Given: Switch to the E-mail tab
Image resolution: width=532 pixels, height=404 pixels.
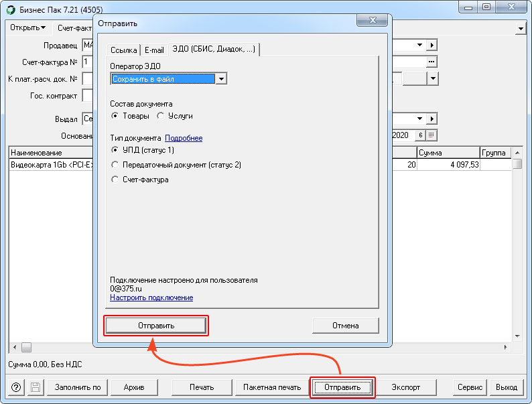Looking at the screenshot, I should pyautogui.click(x=154, y=50).
